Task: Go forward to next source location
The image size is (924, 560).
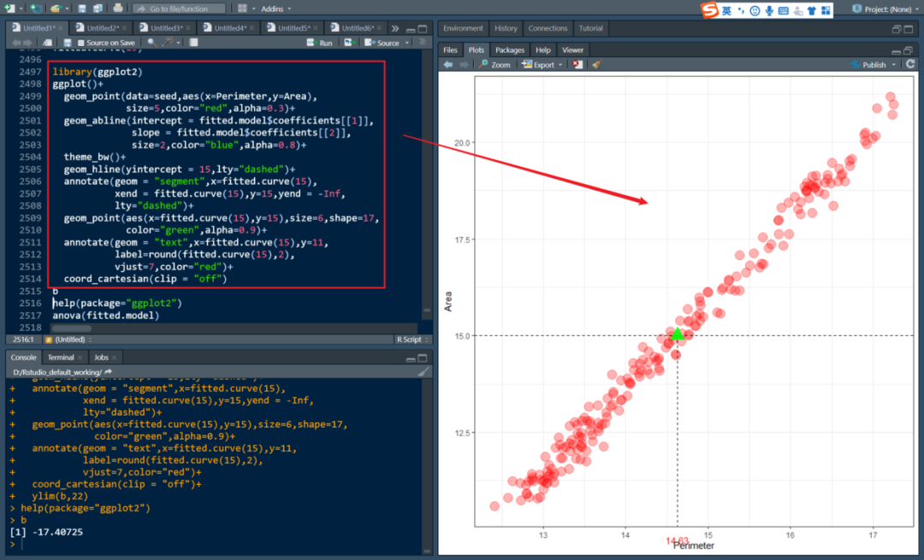Action: [27, 43]
